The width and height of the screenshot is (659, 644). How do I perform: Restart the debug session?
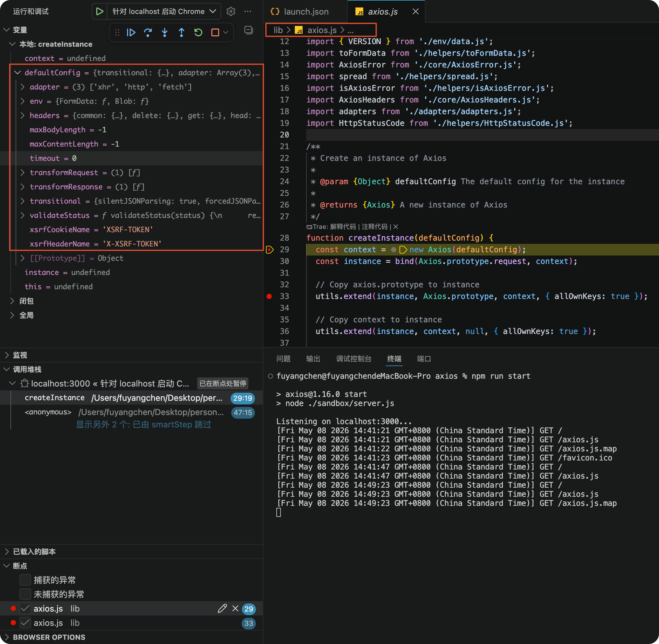[x=198, y=32]
